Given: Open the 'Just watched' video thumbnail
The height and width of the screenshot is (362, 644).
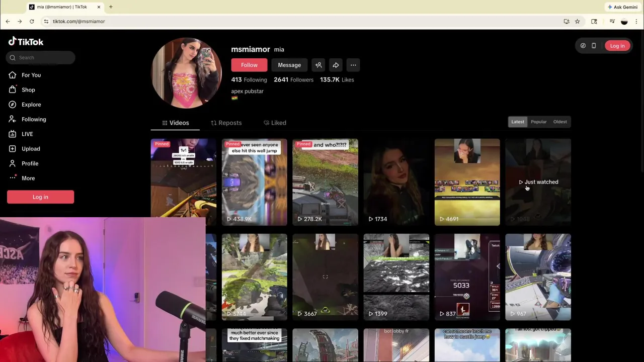Looking at the screenshot, I should (538, 182).
